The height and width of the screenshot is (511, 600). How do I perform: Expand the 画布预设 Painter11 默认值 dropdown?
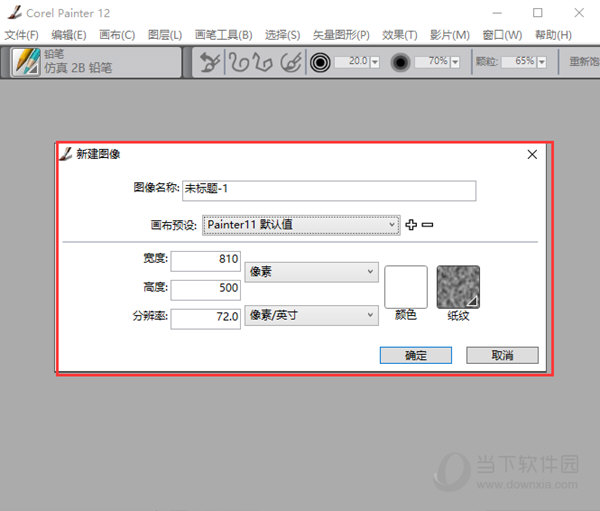tap(301, 225)
